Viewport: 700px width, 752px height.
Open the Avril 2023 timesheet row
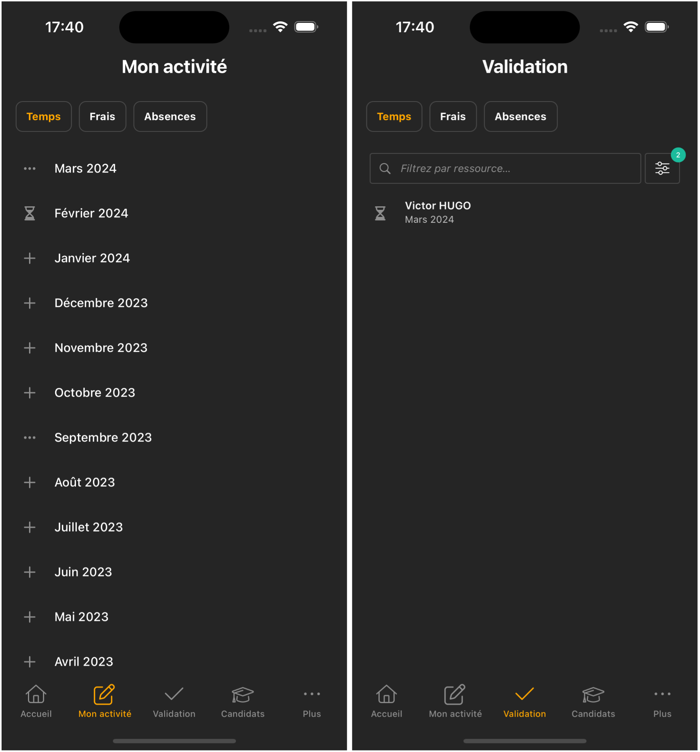(x=174, y=662)
